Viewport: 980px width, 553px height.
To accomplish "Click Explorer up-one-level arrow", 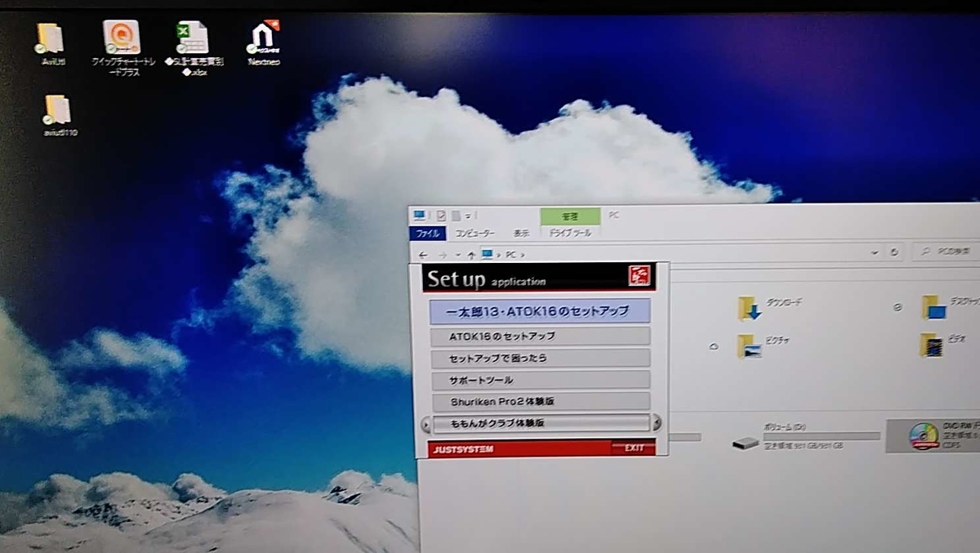I will (x=471, y=254).
